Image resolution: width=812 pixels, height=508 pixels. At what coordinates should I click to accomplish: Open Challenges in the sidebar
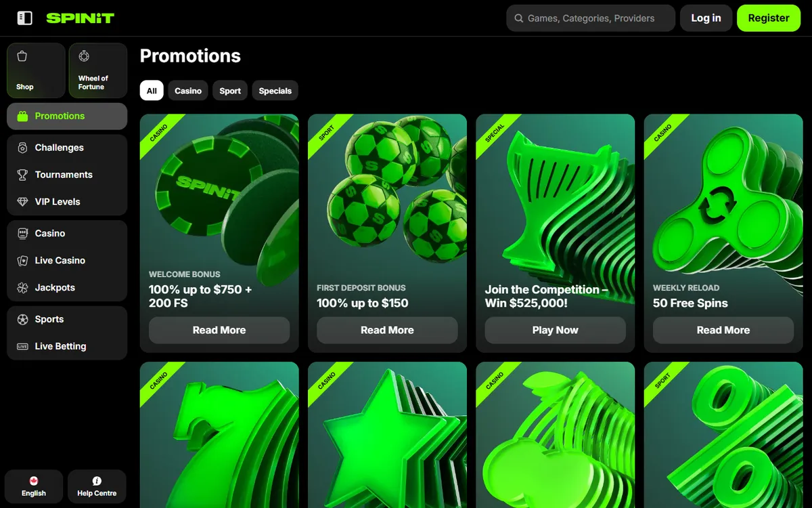pos(67,148)
